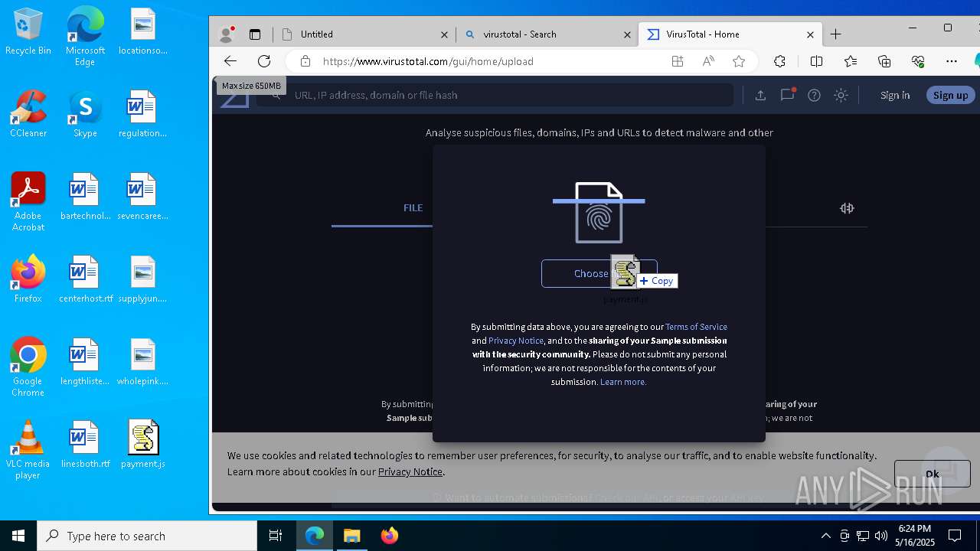Accept cookies with the Ok button
980x551 pixels.
click(x=932, y=474)
